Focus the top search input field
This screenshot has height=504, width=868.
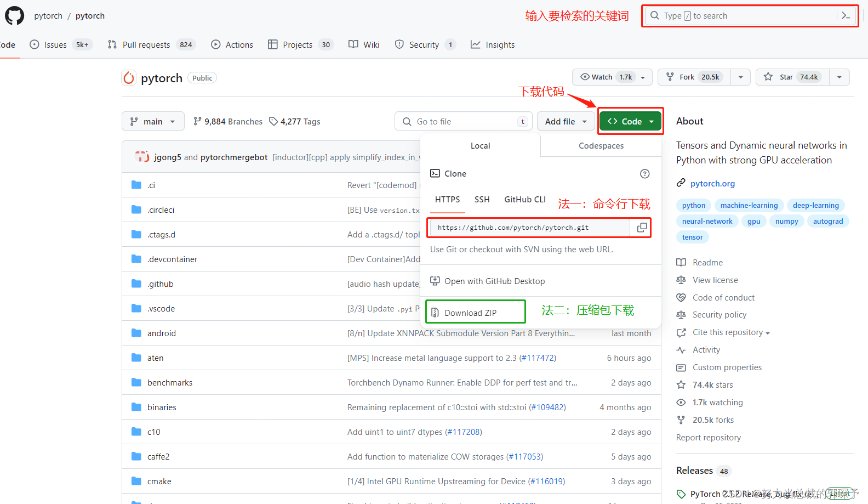coord(750,16)
